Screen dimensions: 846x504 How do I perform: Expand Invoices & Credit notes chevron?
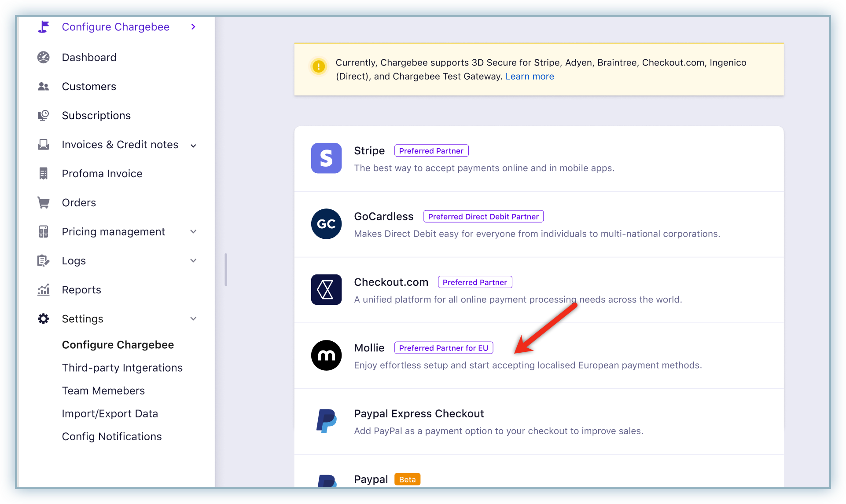click(x=193, y=146)
